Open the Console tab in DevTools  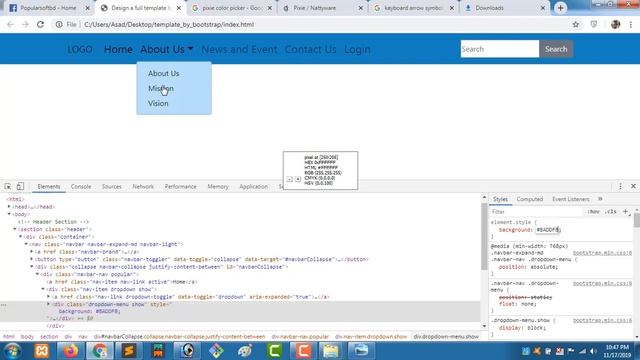[81, 187]
